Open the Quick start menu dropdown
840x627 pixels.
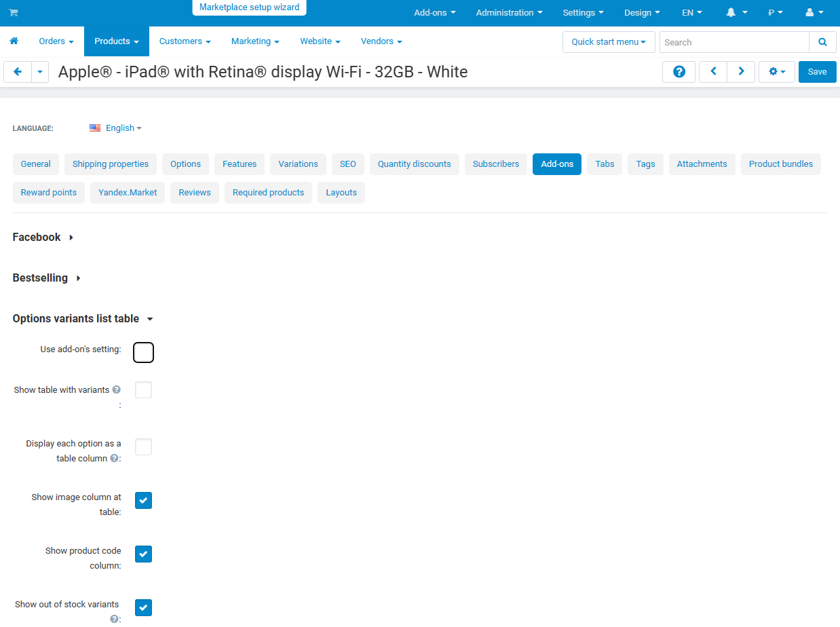coord(609,42)
